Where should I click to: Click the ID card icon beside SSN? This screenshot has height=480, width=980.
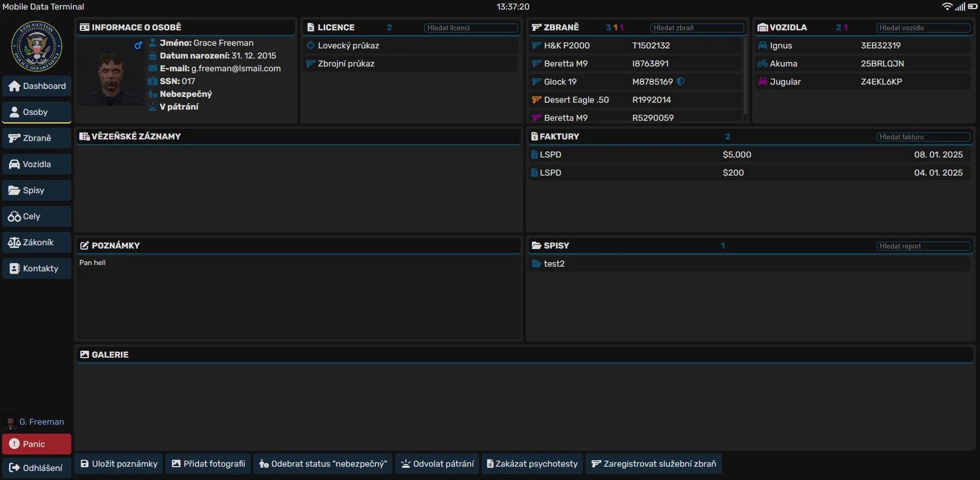click(x=153, y=81)
